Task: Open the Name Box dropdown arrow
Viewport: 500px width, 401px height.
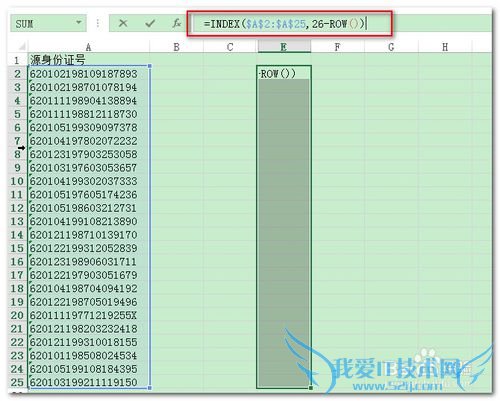Action: pos(79,23)
